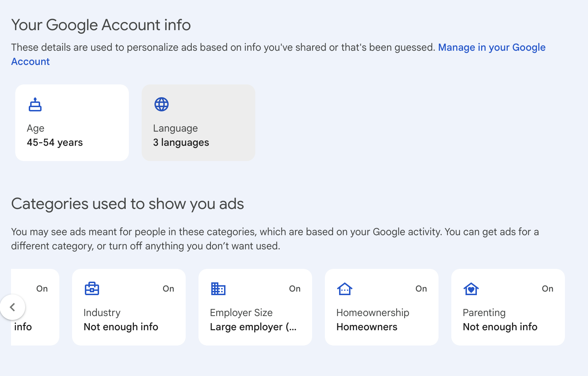Toggle the Homeownership On status
The width and height of the screenshot is (588, 376).
click(x=421, y=289)
